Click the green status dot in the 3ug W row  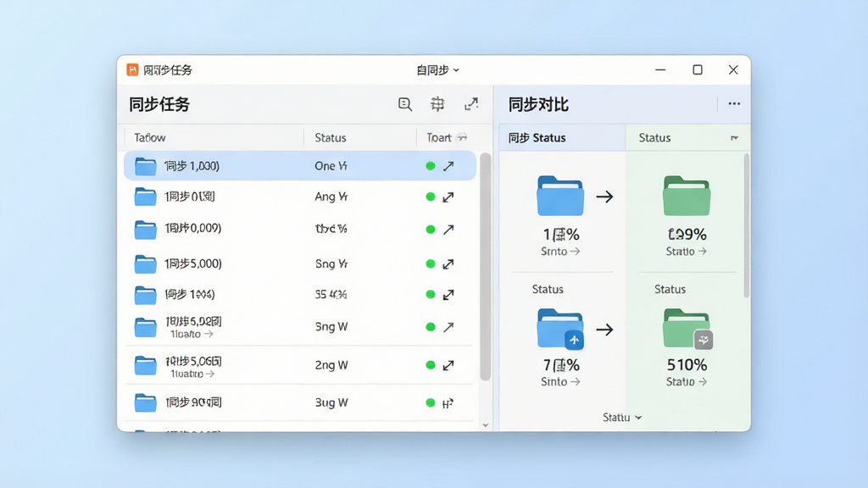tap(430, 402)
